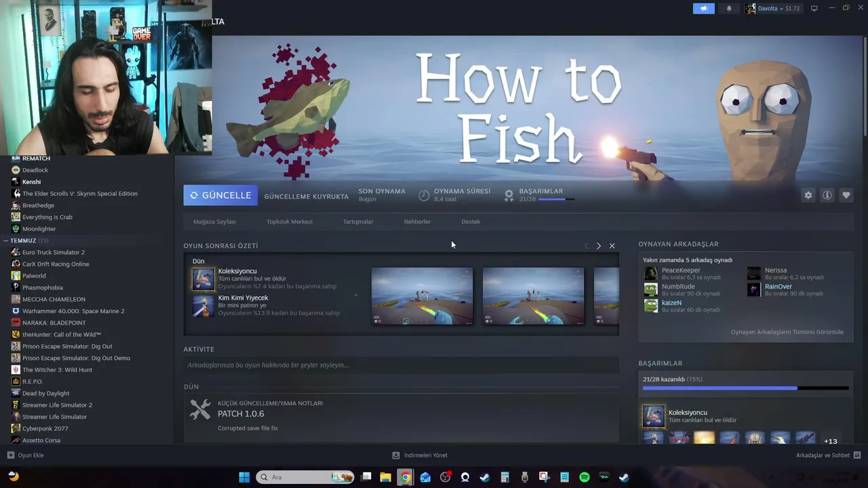This screenshot has height=488, width=868.
Task: Select Euro Truck Simulator 2 in library
Action: pos(54,252)
